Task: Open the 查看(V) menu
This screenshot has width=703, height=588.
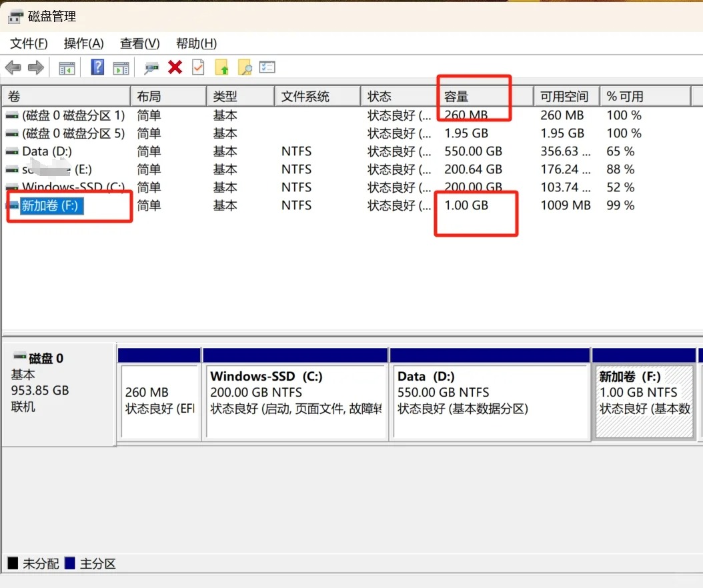Action: tap(140, 43)
